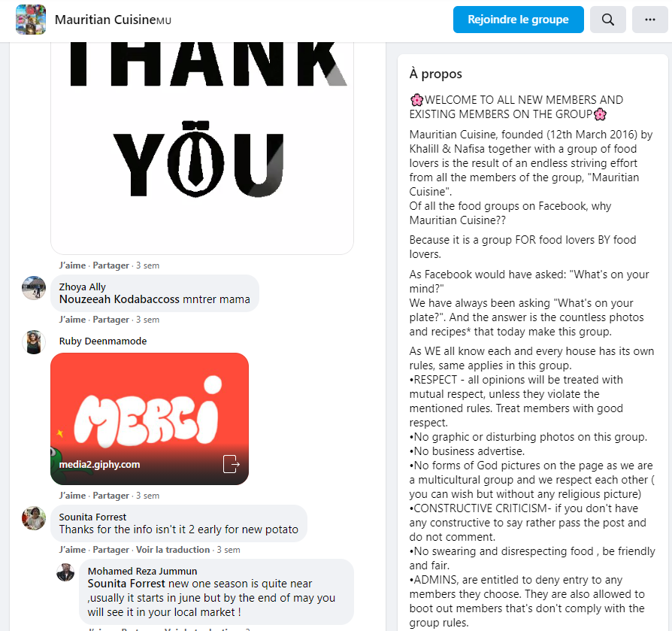Open Mohamed Reza Jummun's avatar

[x=65, y=572]
